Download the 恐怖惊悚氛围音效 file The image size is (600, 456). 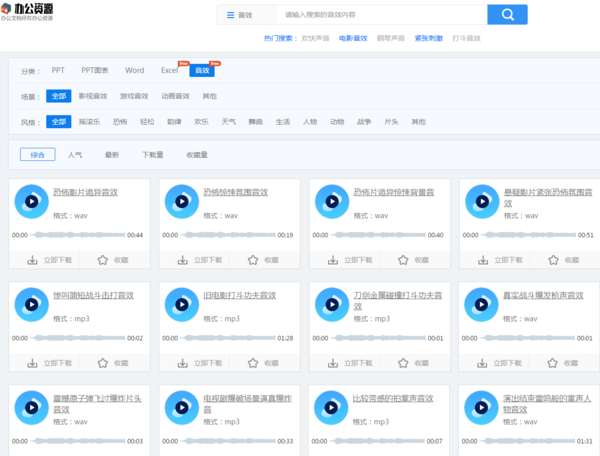pyautogui.click(x=200, y=260)
